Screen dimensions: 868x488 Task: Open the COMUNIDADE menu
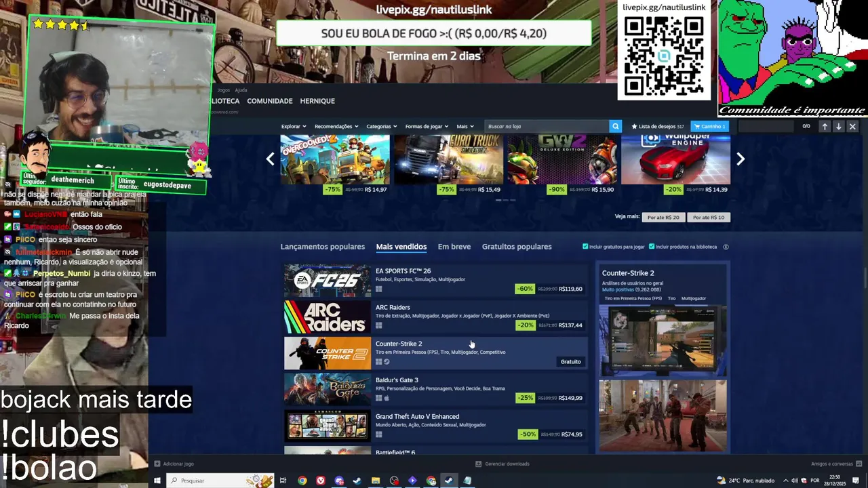pyautogui.click(x=270, y=101)
